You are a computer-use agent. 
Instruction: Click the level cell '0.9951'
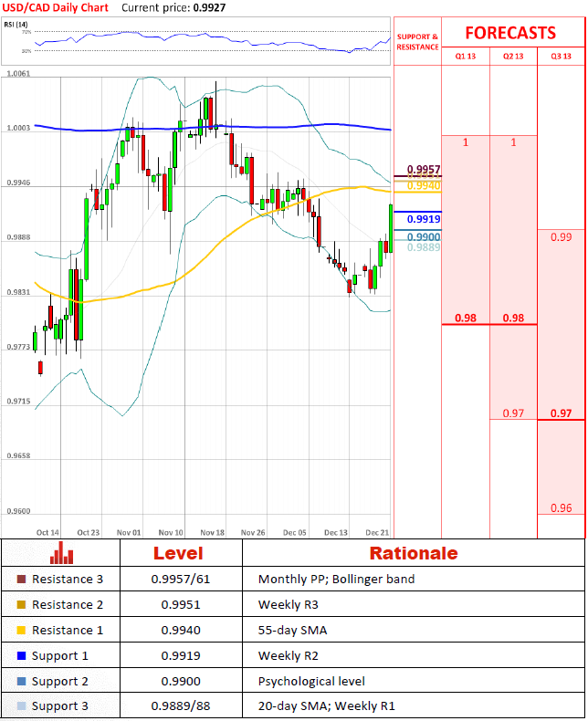(181, 604)
